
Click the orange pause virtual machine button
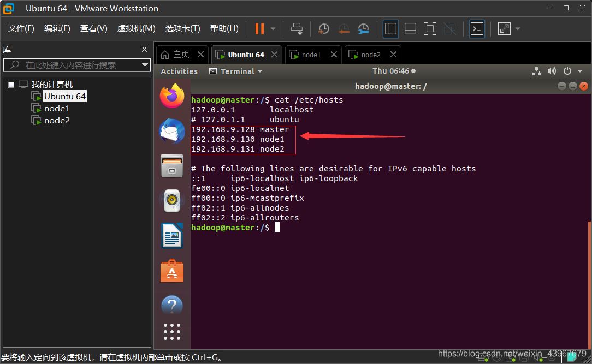click(x=259, y=28)
